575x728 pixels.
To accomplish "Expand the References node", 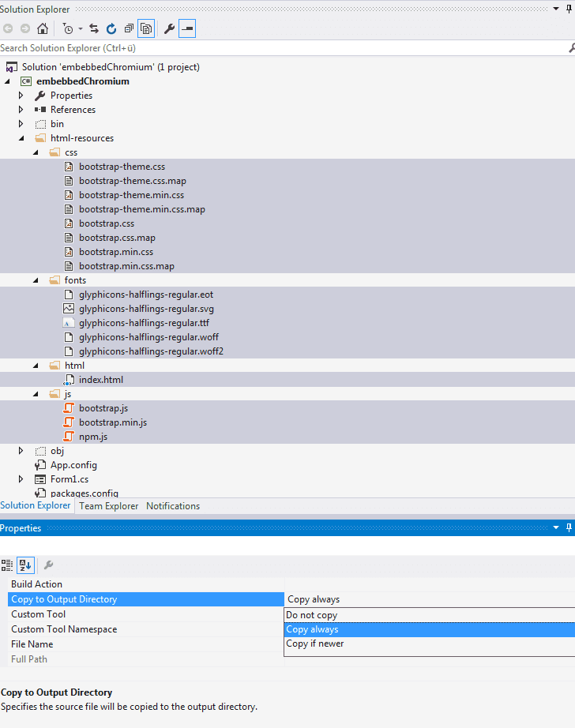I will point(22,110).
